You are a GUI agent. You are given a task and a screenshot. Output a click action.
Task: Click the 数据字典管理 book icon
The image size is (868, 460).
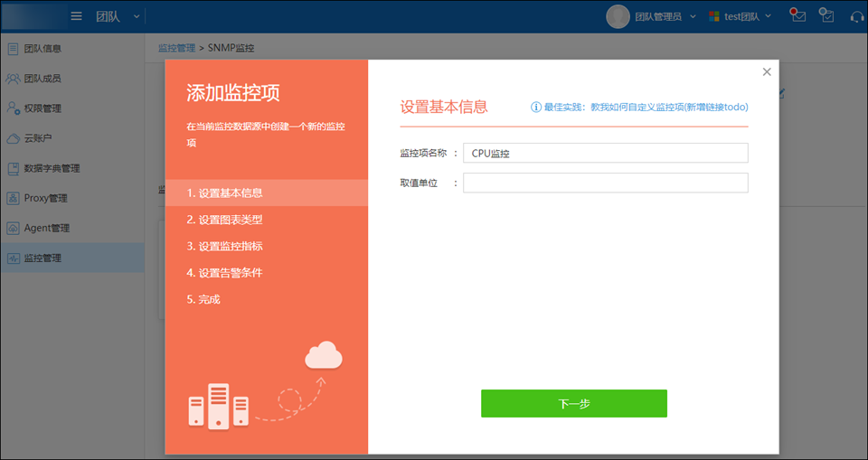(13, 168)
